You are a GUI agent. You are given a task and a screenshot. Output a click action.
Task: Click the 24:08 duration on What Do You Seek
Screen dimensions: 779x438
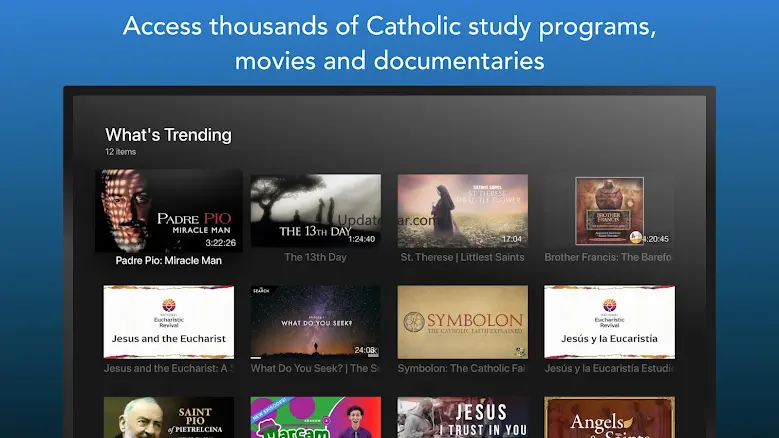pos(366,350)
